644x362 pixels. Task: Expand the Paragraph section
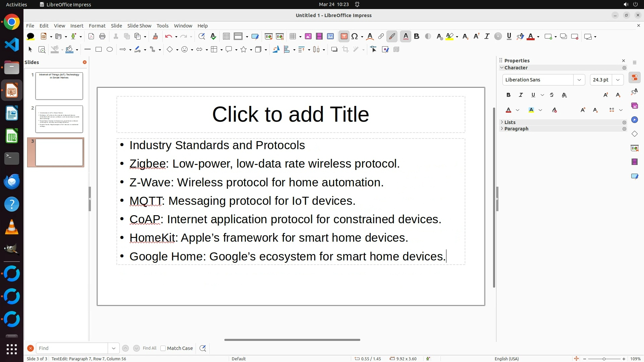(x=516, y=129)
